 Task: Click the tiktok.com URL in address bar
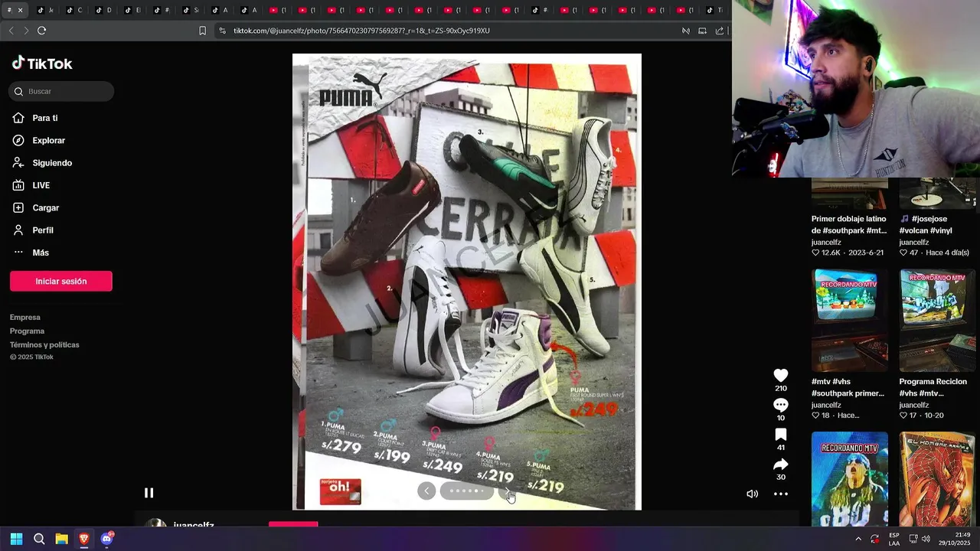pos(361,31)
